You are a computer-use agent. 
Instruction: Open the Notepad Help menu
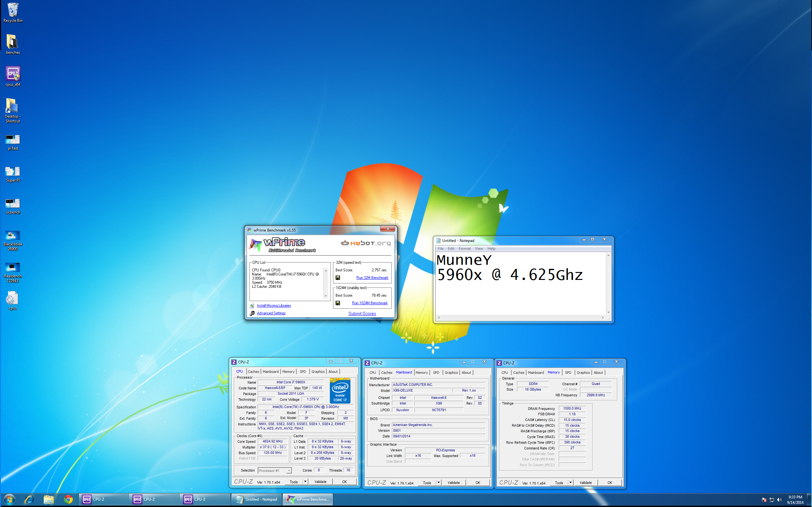pos(491,249)
